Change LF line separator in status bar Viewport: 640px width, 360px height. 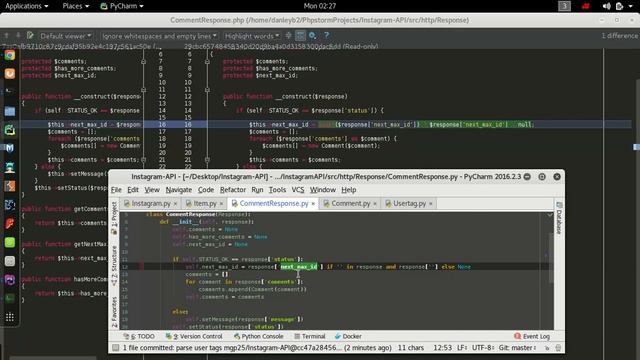coord(462,348)
